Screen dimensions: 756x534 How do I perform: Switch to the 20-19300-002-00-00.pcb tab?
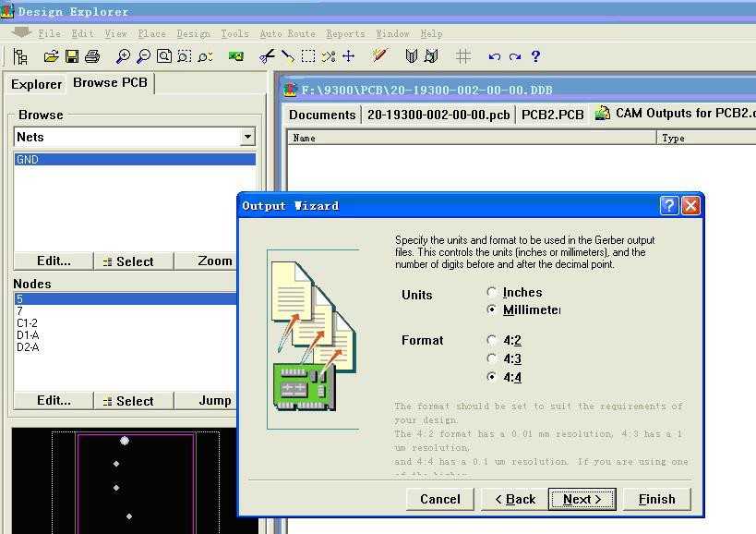[x=438, y=115]
